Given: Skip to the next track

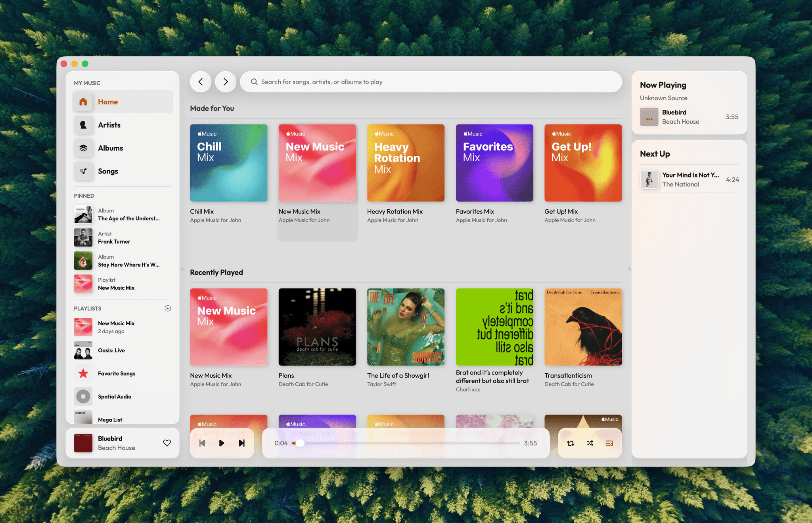Looking at the screenshot, I should 241,443.
